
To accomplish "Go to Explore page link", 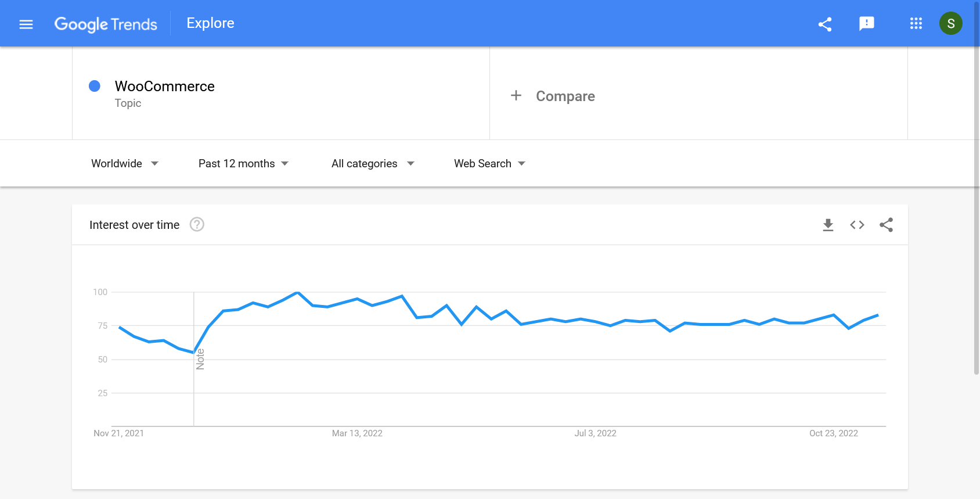I will coord(210,23).
